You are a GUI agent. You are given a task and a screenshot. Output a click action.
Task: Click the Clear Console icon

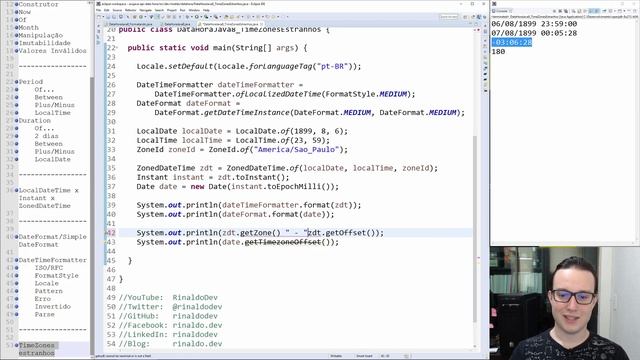(573, 11)
